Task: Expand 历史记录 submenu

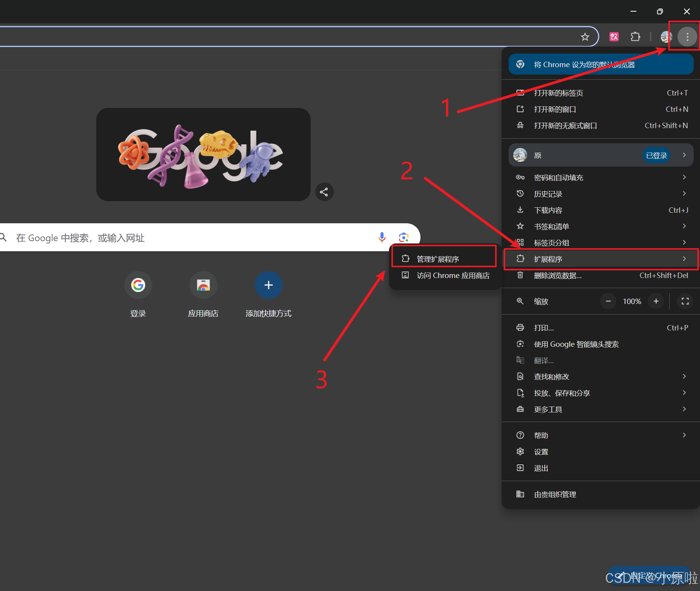Action: [601, 194]
